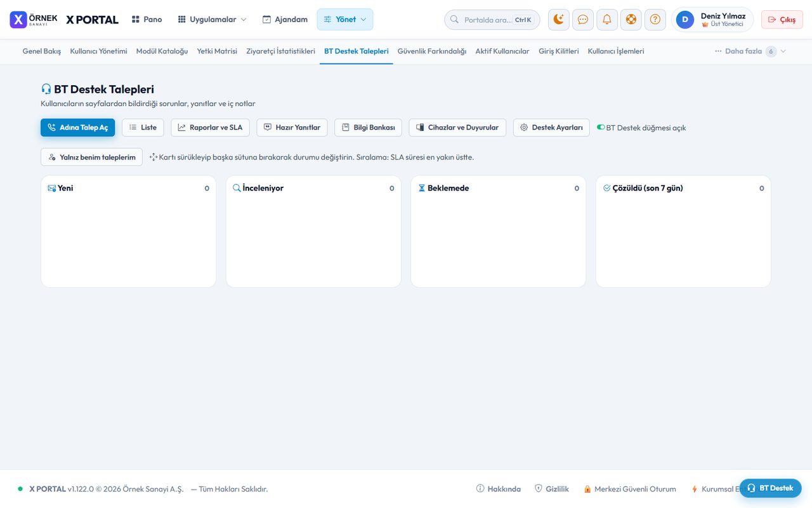812x508 pixels.
Task: Open Ajandam in the top navigation
Action: pos(285,20)
